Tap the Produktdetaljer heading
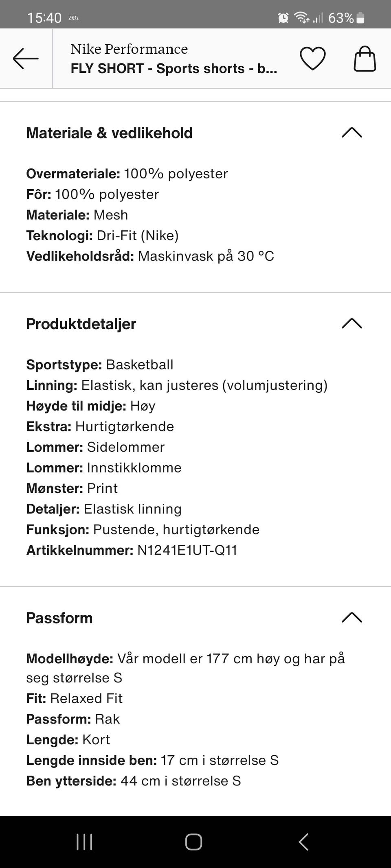 [81, 324]
